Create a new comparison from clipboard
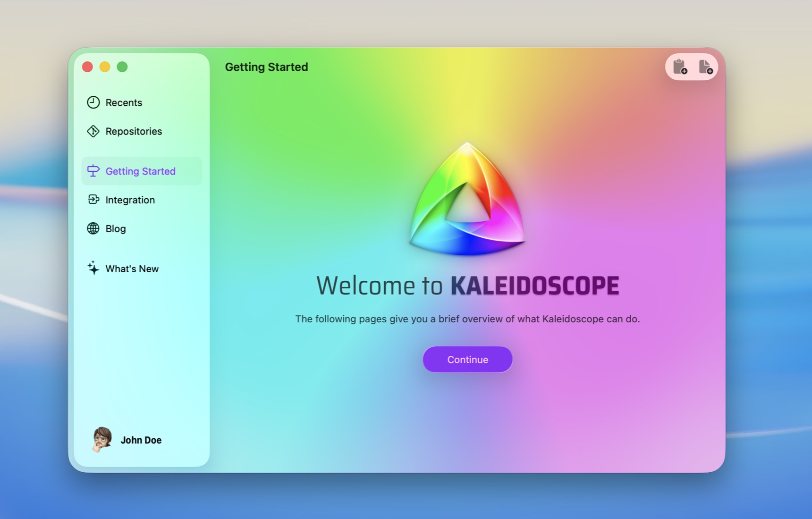Viewport: 812px width, 519px height. (680, 67)
